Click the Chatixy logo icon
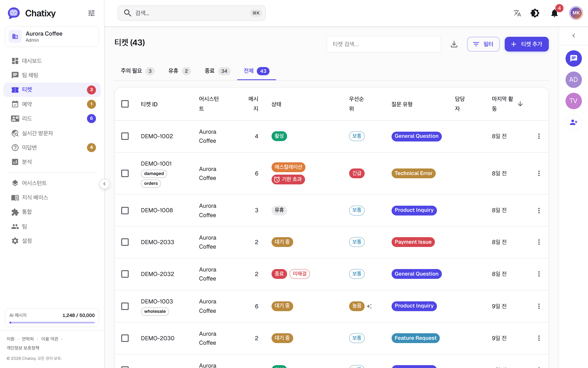Image resolution: width=588 pixels, height=368 pixels. tap(14, 13)
